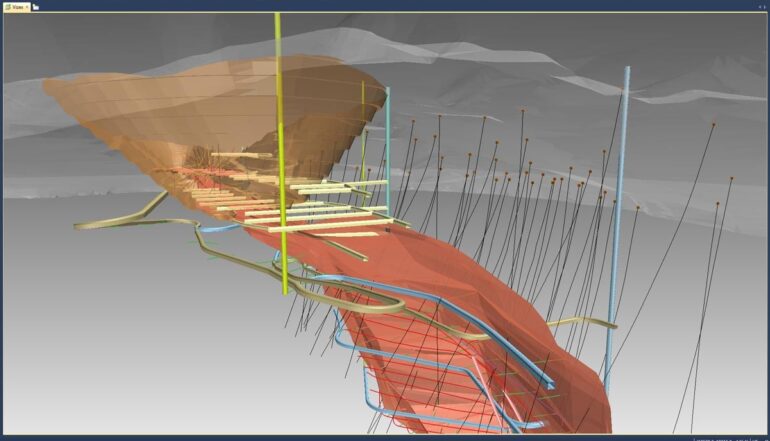The height and width of the screenshot is (441, 770).
Task: Close the Vizex tab
Action: (27, 6)
